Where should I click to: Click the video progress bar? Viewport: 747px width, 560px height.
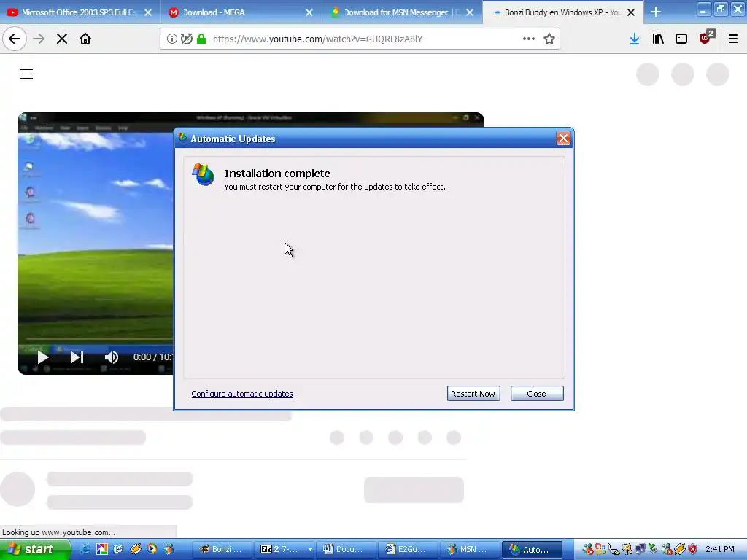pyautogui.click(x=98, y=339)
